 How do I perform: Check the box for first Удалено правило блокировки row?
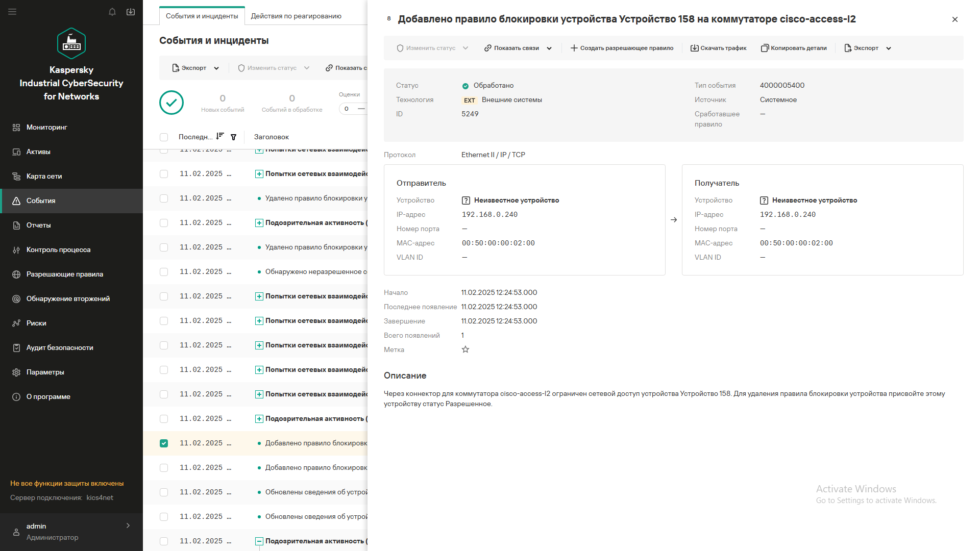pos(164,198)
